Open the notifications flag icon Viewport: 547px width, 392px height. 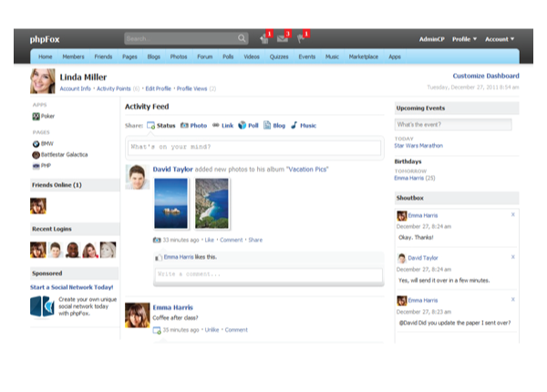click(301, 38)
